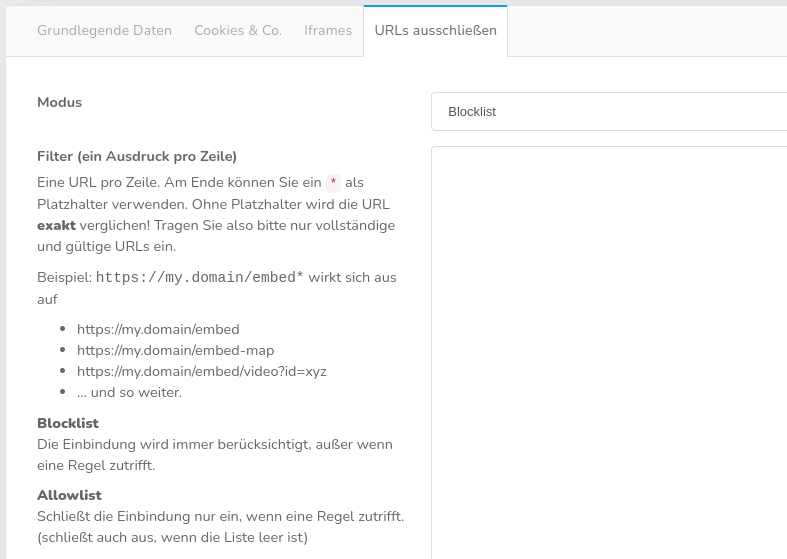Click the red asterisk placeholder code
This screenshot has height=559, width=787.
click(x=334, y=181)
